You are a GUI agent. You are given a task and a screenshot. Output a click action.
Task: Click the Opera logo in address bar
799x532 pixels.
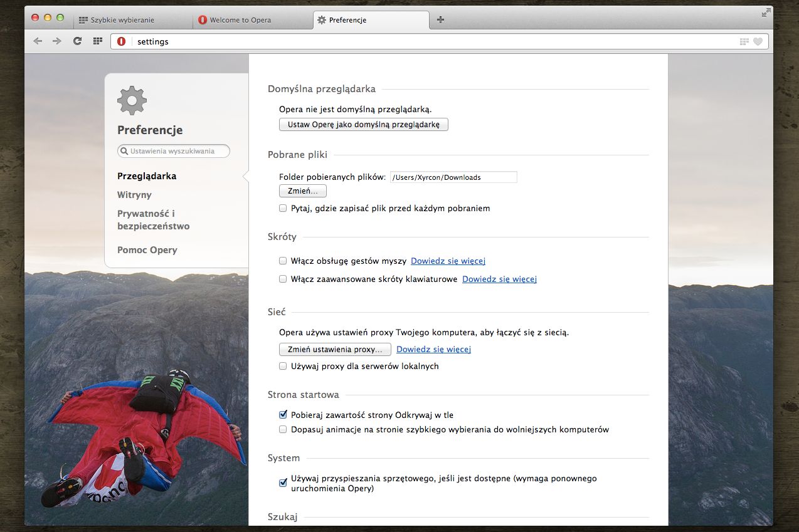(x=122, y=42)
